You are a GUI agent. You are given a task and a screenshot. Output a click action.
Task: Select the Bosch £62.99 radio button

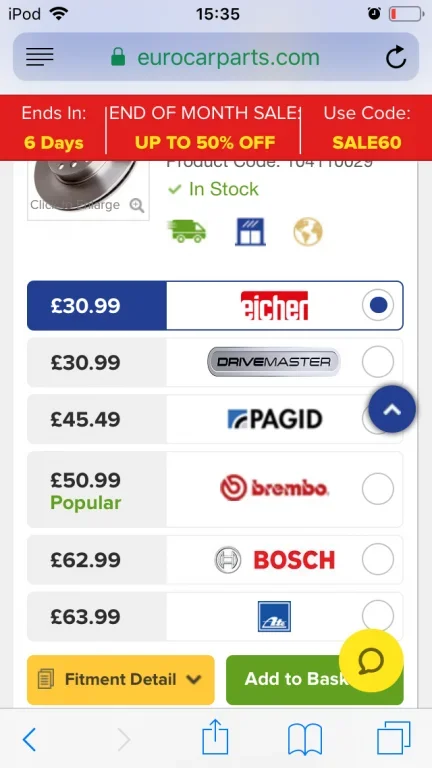pyautogui.click(x=378, y=559)
